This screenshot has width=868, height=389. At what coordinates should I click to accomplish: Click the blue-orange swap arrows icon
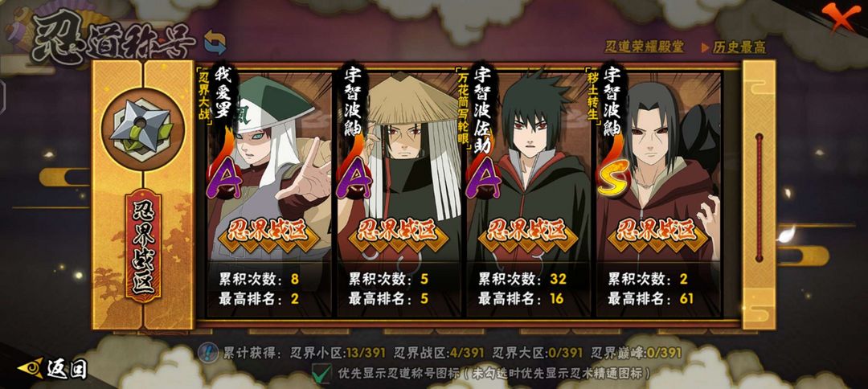coord(215,42)
